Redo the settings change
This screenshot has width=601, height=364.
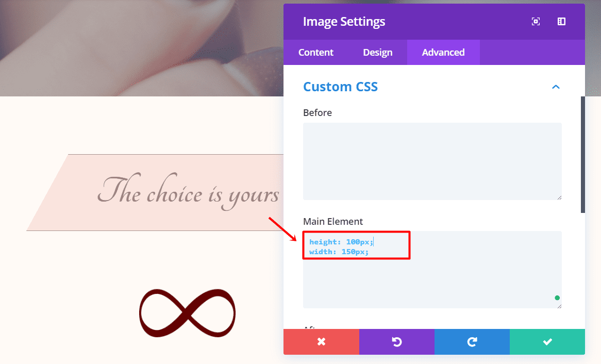click(x=472, y=342)
